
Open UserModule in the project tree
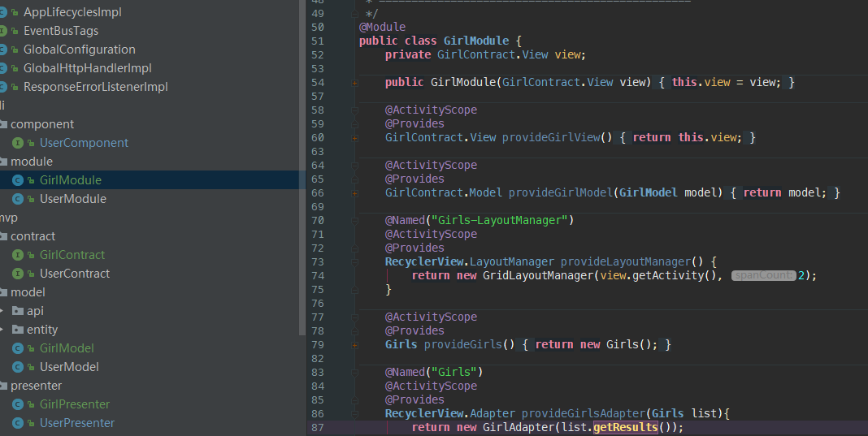coord(72,199)
